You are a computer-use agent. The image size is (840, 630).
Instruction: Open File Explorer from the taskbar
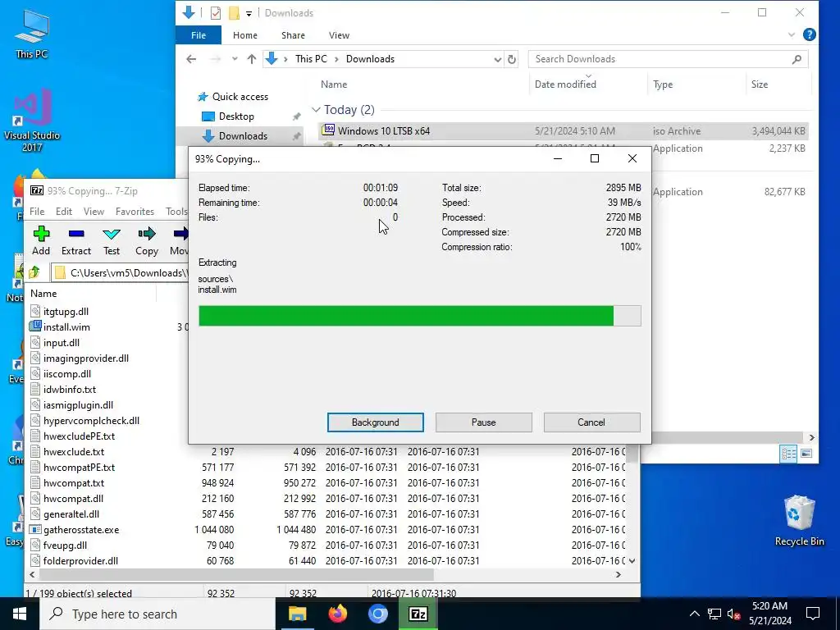pos(297,614)
